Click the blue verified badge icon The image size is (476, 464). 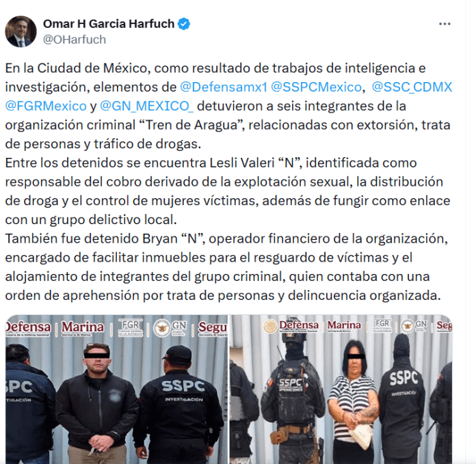click(x=184, y=24)
